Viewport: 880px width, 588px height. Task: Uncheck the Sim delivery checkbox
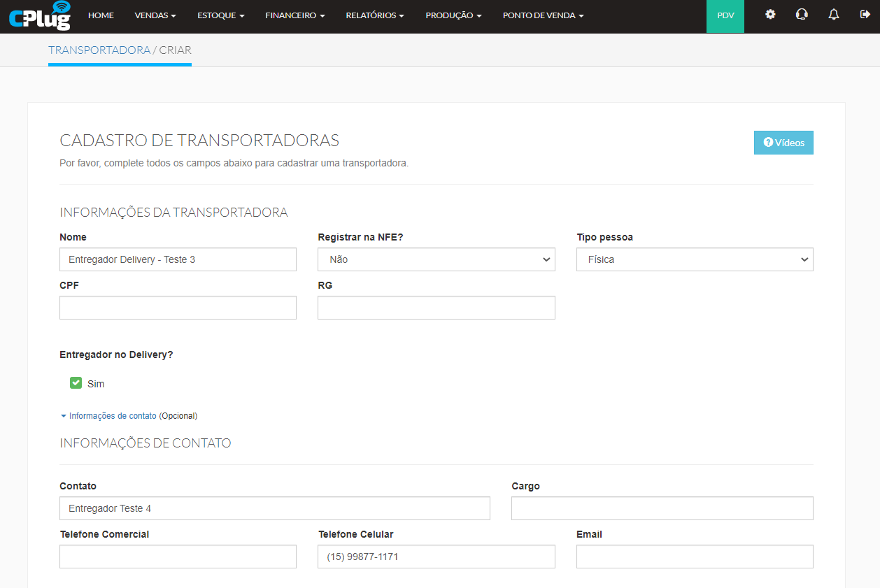76,383
